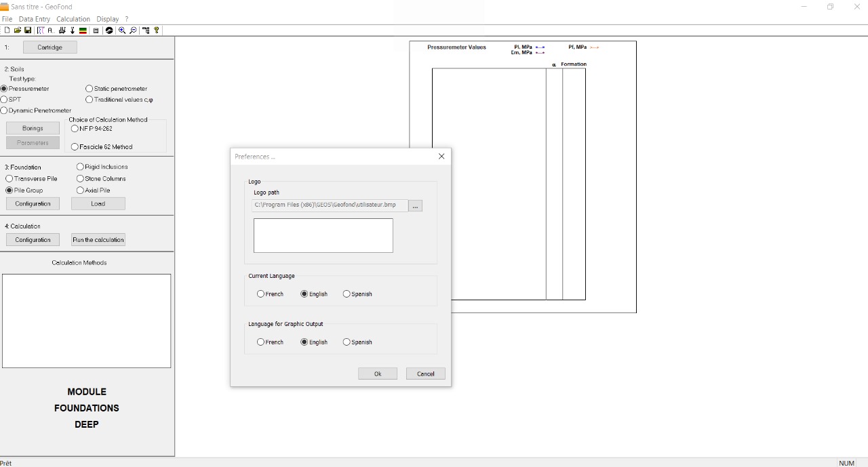This screenshot has width=868, height=467.
Task: Choose English for Graphic Output language
Action: [314, 342]
